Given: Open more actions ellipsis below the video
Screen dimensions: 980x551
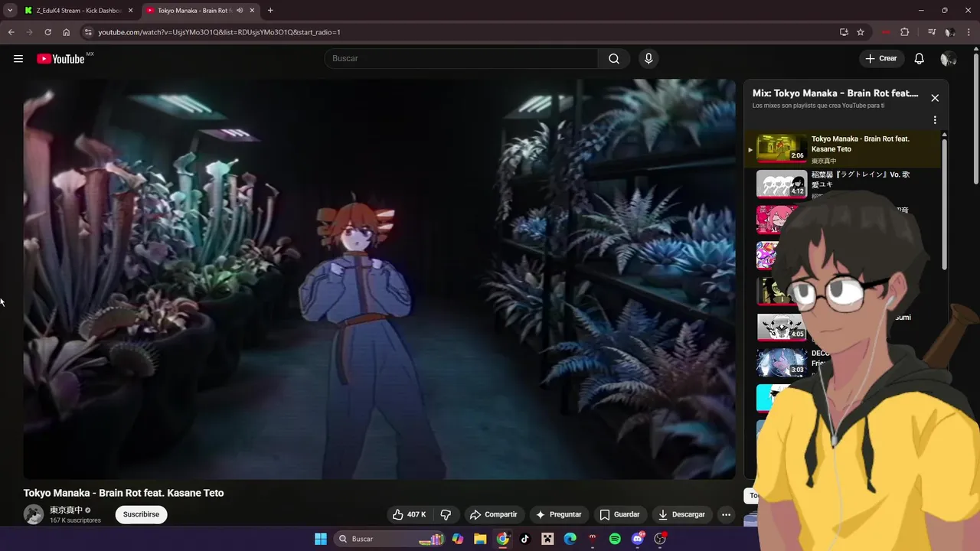Looking at the screenshot, I should pyautogui.click(x=726, y=514).
